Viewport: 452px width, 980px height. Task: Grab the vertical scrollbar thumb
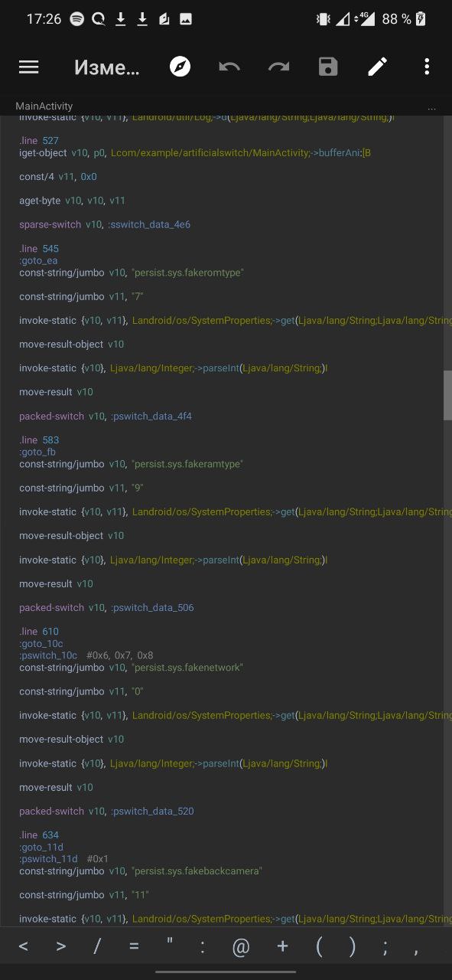coord(447,396)
